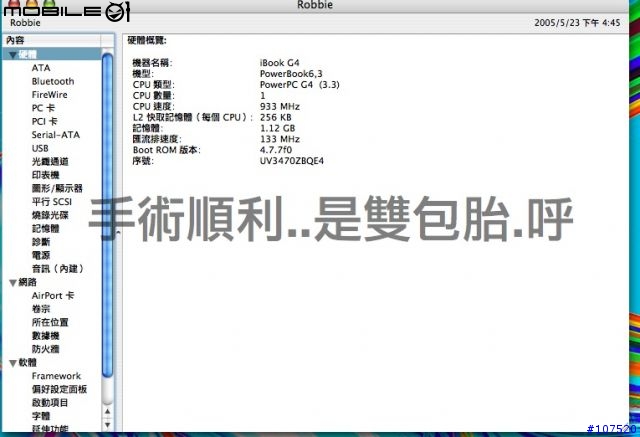The image size is (640, 437).
Task: Open the FireWire hardware entry
Action: 49,95
